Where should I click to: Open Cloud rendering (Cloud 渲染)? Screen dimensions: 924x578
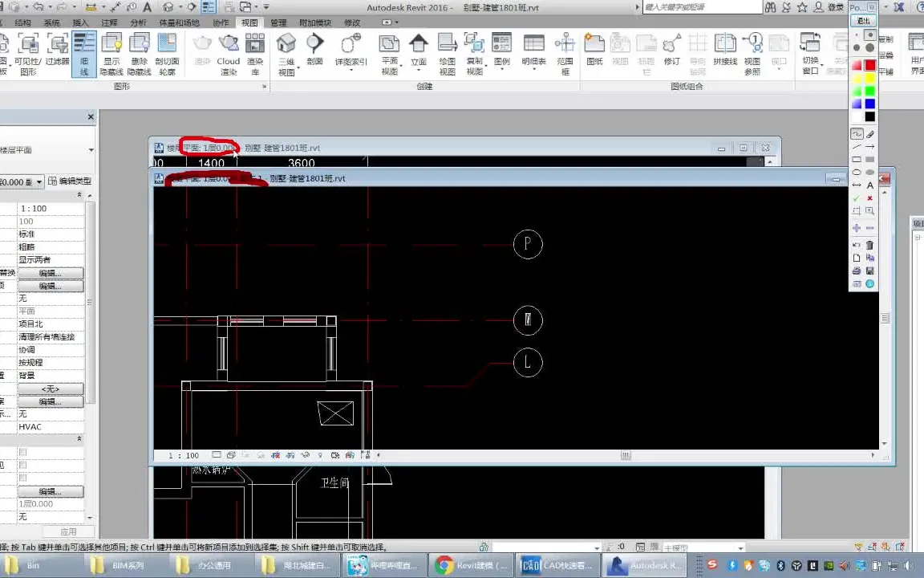[x=228, y=55]
